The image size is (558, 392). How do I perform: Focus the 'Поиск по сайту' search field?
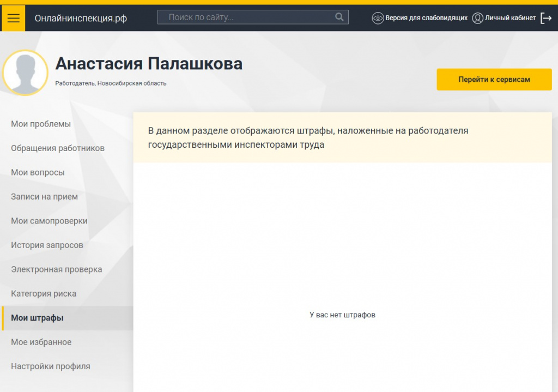253,17
